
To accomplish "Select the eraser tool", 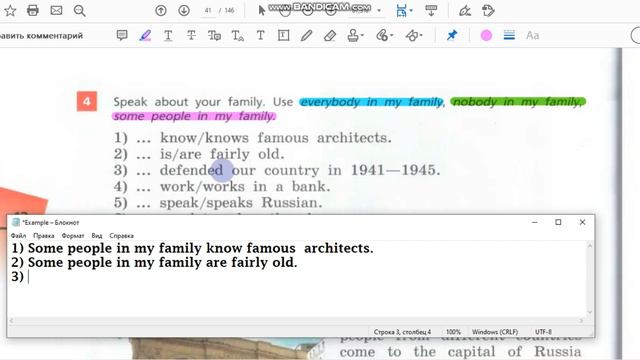I will (x=329, y=36).
